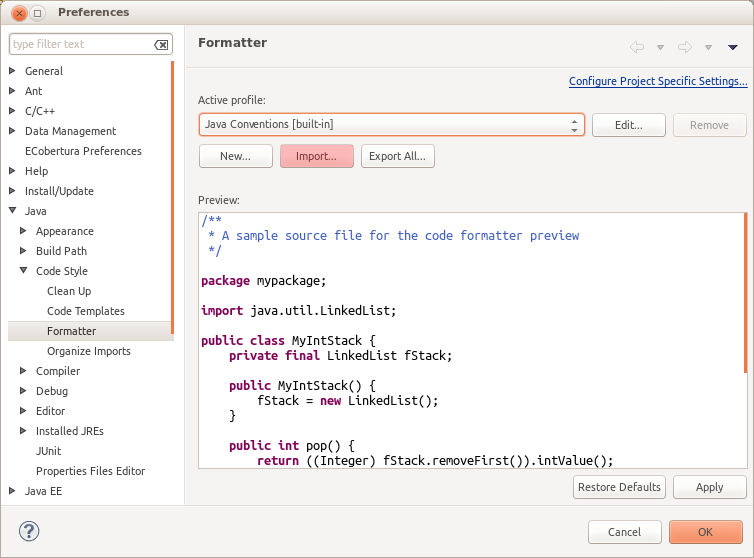The width and height of the screenshot is (754, 558).
Task: Select ECobertura Preferences in the tree
Action: click(83, 151)
